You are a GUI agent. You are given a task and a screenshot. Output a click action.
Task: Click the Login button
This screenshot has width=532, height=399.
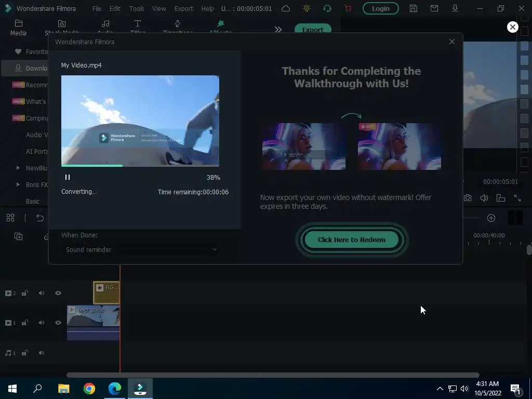point(380,8)
